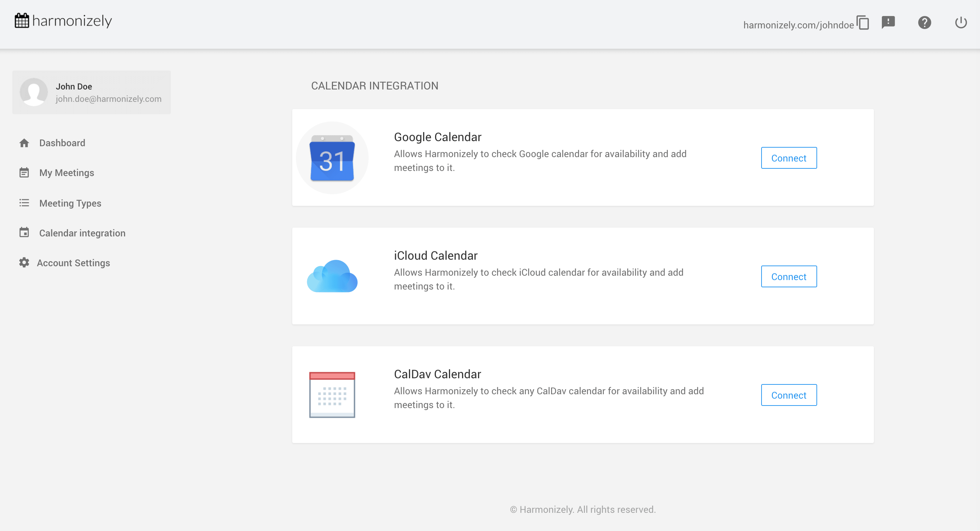Click the CALENDAR INTEGRATION page title

[375, 85]
